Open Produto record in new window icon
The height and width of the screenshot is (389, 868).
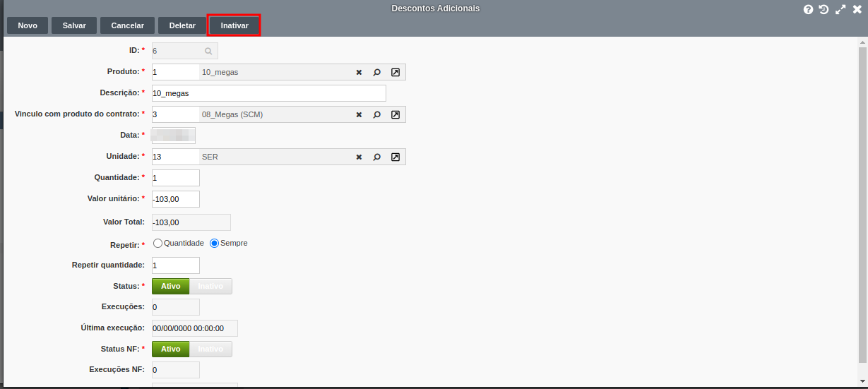(x=396, y=72)
